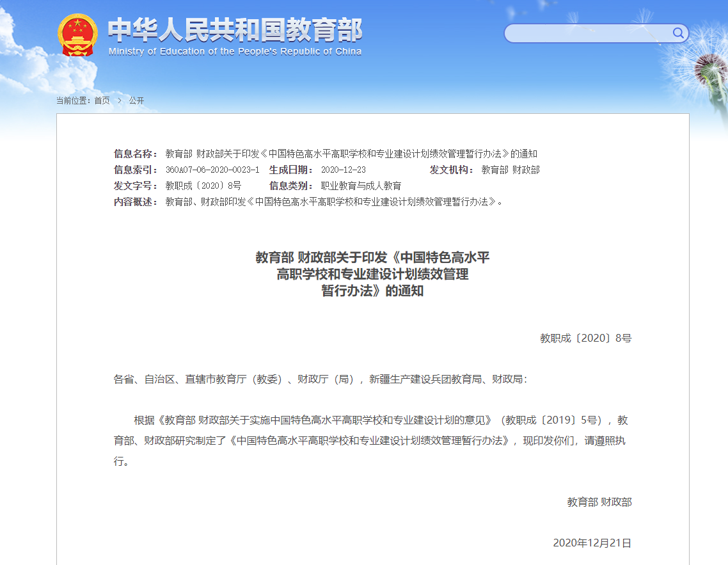728x565 pixels.
Task: Click metadata document number 教职成〔2020〕8号
Action: point(203,186)
